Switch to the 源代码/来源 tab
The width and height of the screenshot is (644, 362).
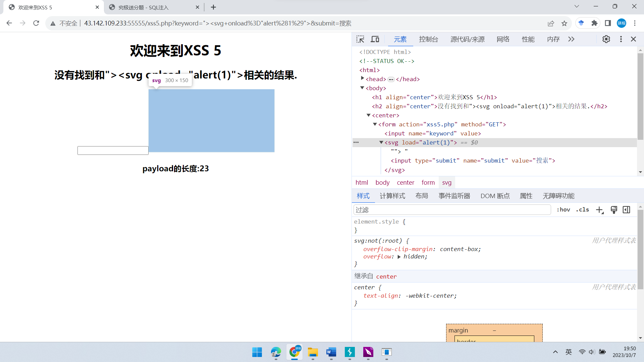[x=468, y=39]
